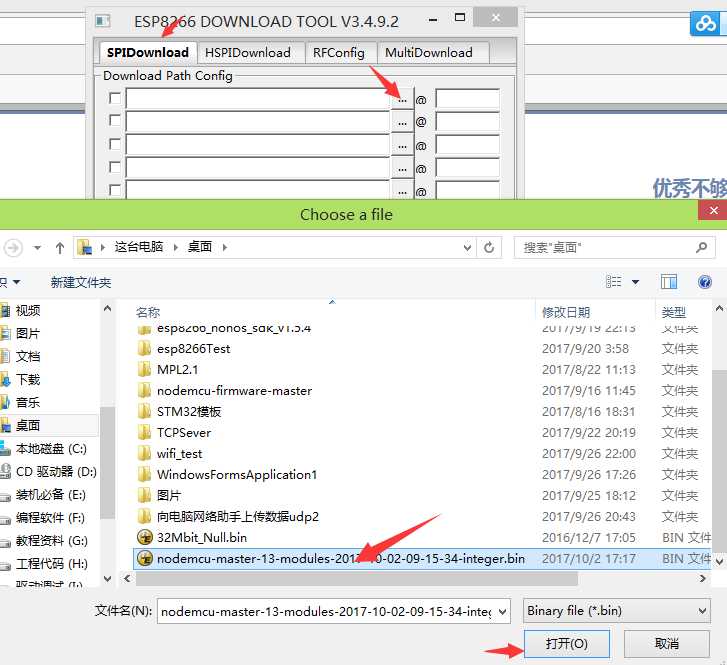Sort by 名称 column header
Image resolution: width=727 pixels, height=665 pixels.
[x=148, y=312]
